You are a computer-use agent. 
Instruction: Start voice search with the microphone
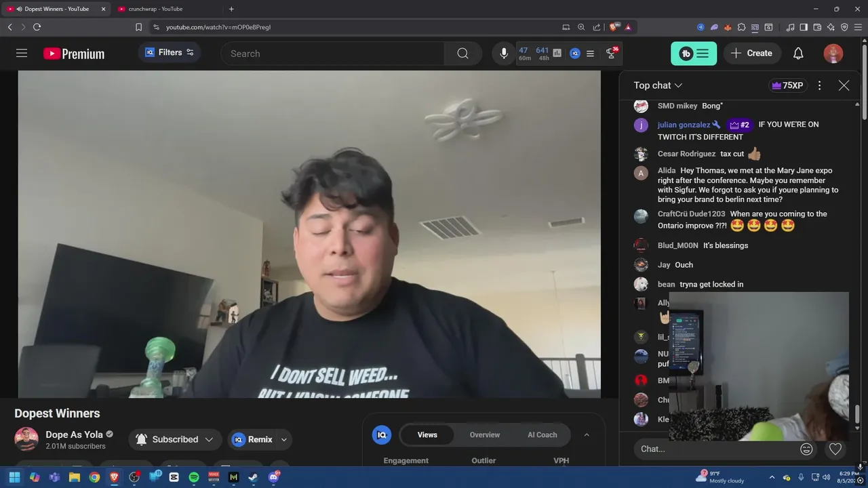pos(504,54)
